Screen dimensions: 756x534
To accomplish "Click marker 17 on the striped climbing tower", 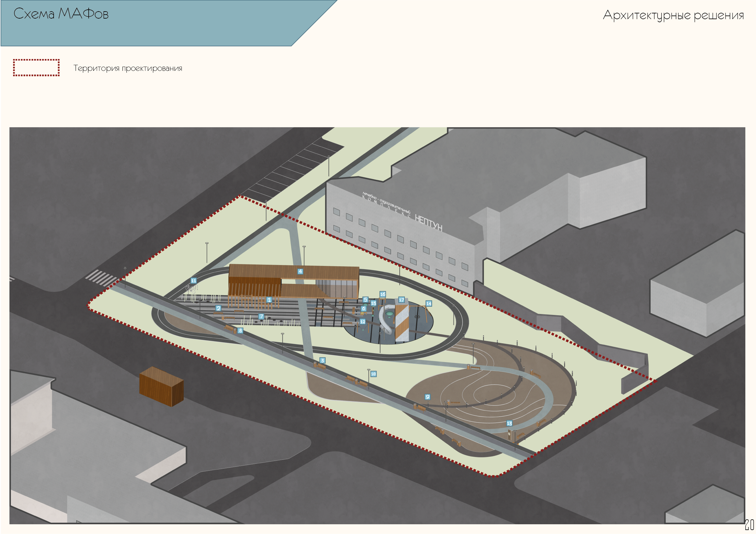I will tap(401, 300).
